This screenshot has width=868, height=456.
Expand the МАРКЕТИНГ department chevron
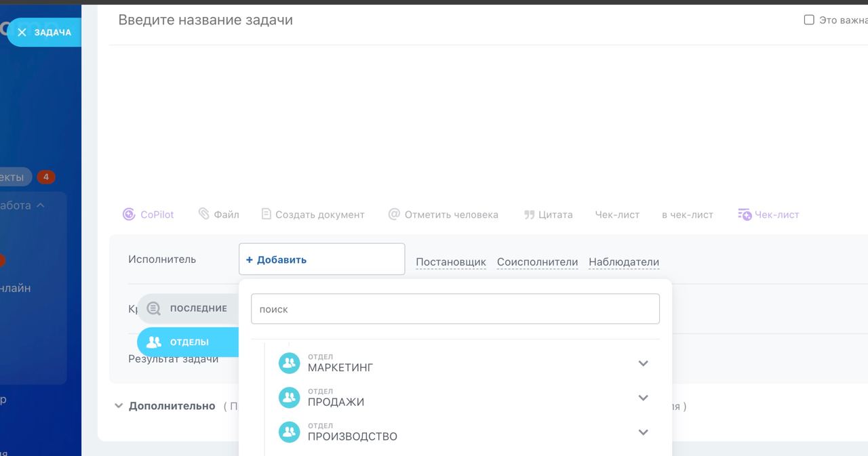pyautogui.click(x=644, y=363)
